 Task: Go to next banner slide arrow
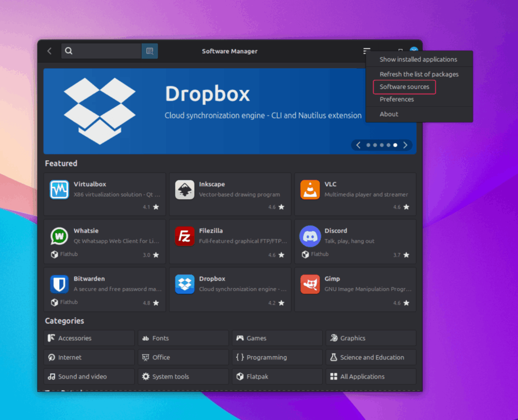click(x=405, y=145)
